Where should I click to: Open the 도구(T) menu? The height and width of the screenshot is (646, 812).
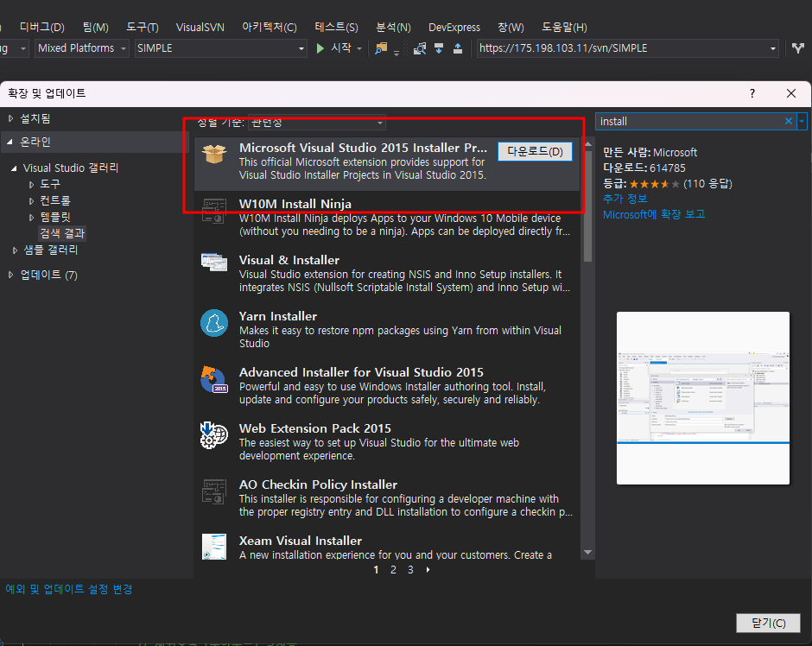pos(143,27)
